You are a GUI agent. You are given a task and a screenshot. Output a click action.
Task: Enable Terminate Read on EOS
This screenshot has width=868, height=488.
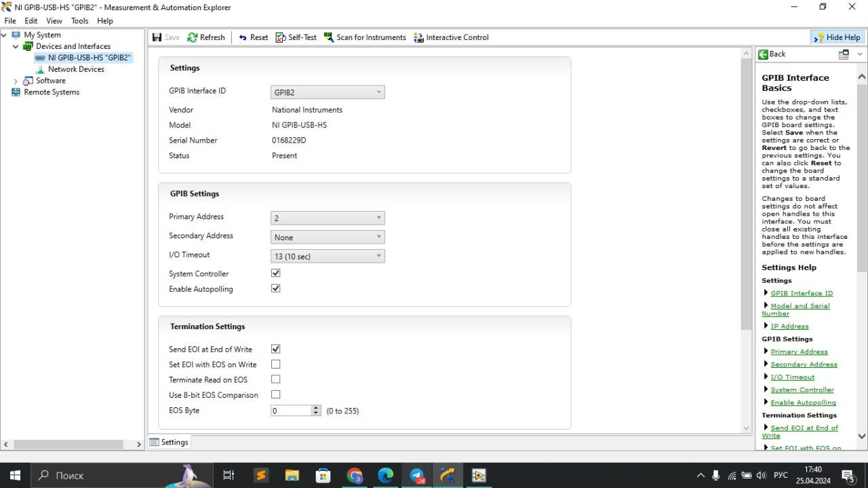[x=275, y=379]
